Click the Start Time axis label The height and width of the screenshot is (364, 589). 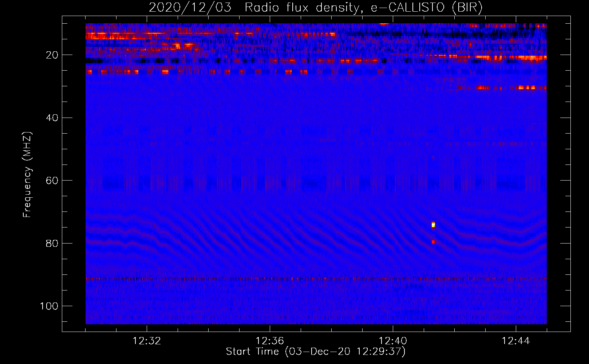click(316, 352)
